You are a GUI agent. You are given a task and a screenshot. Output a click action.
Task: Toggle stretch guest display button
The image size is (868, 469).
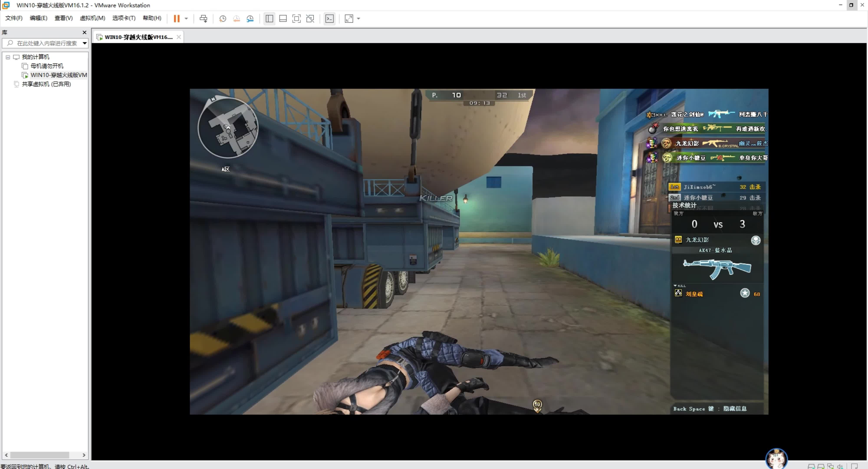coord(349,18)
